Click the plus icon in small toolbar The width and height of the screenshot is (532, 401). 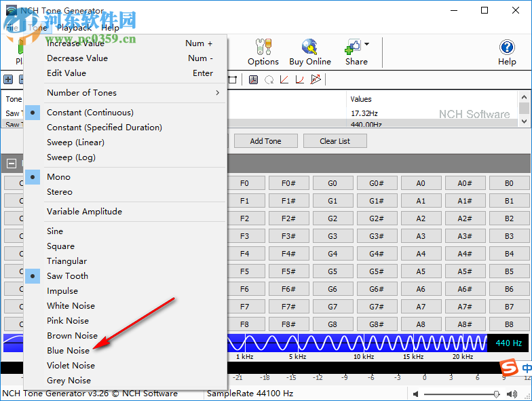(x=8, y=80)
